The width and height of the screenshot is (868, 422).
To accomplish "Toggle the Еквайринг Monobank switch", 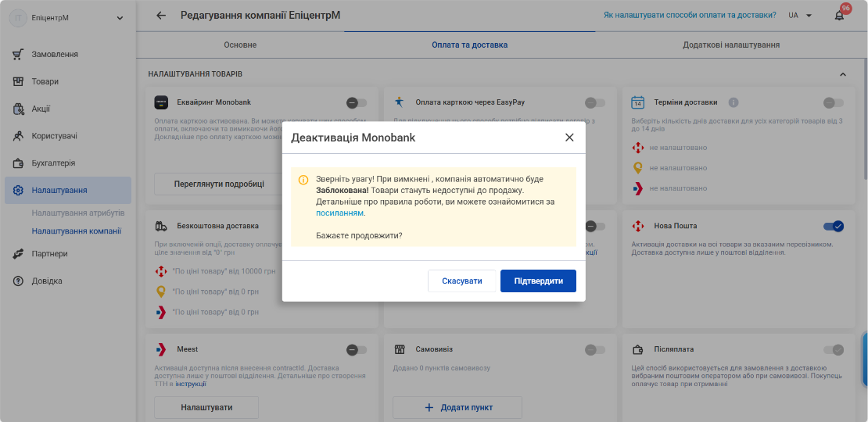I will pyautogui.click(x=357, y=102).
